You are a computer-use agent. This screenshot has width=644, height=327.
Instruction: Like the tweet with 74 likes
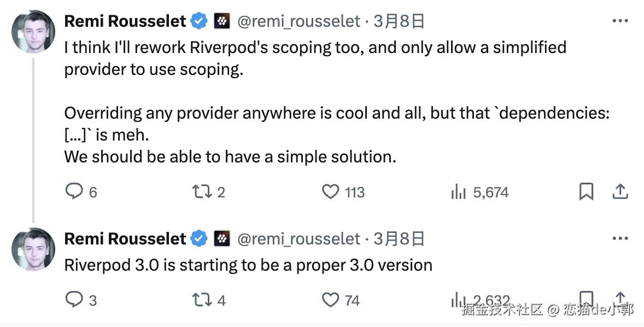pos(330,300)
